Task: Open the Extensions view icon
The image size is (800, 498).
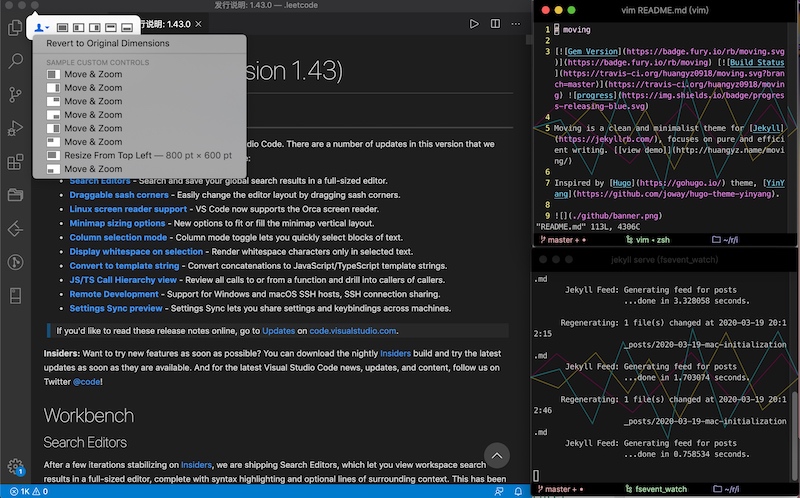Action: click(15, 162)
